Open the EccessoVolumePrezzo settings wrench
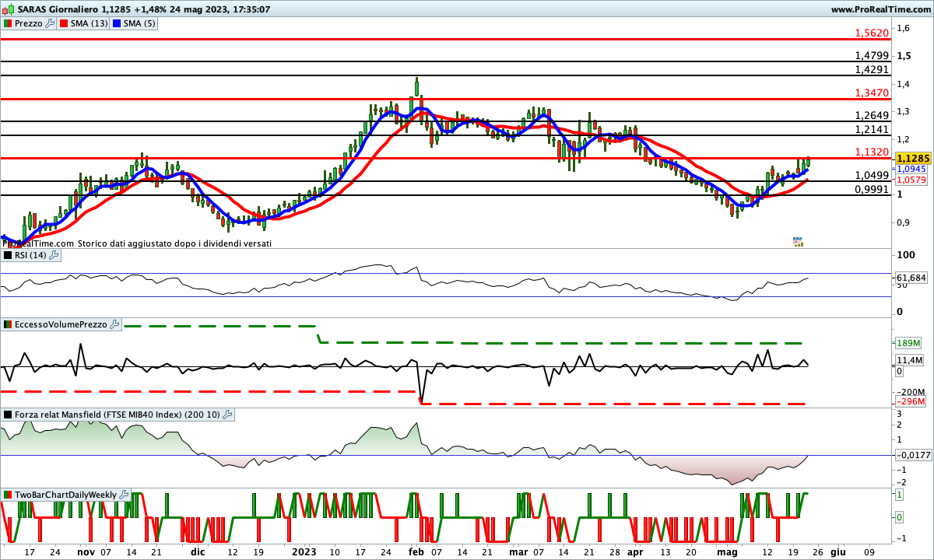Screen dimensions: 934x560 point(114,324)
